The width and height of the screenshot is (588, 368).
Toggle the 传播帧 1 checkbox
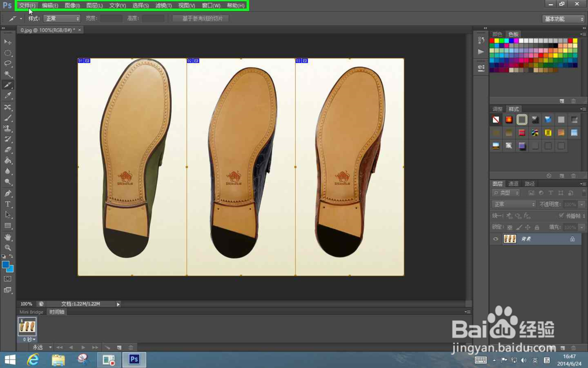point(561,216)
